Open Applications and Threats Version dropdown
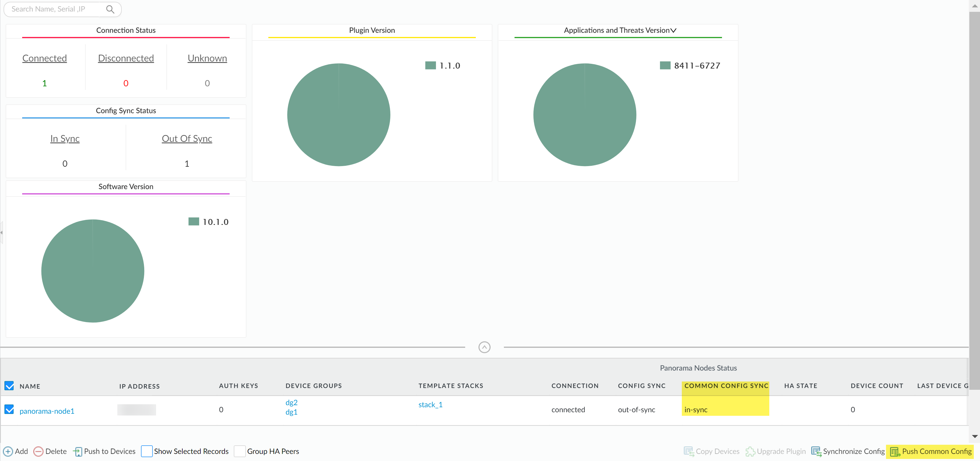The image size is (980, 461). click(x=673, y=30)
